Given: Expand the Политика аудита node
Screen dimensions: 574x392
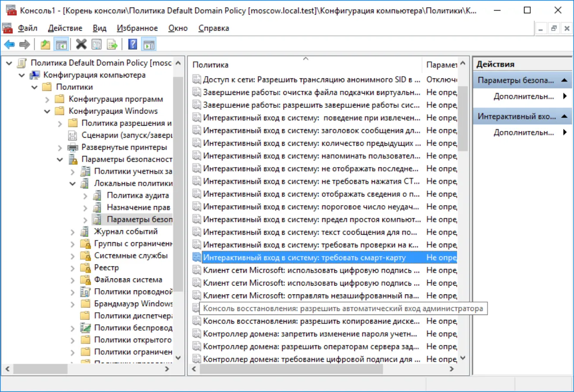Looking at the screenshot, I should click(x=86, y=196).
